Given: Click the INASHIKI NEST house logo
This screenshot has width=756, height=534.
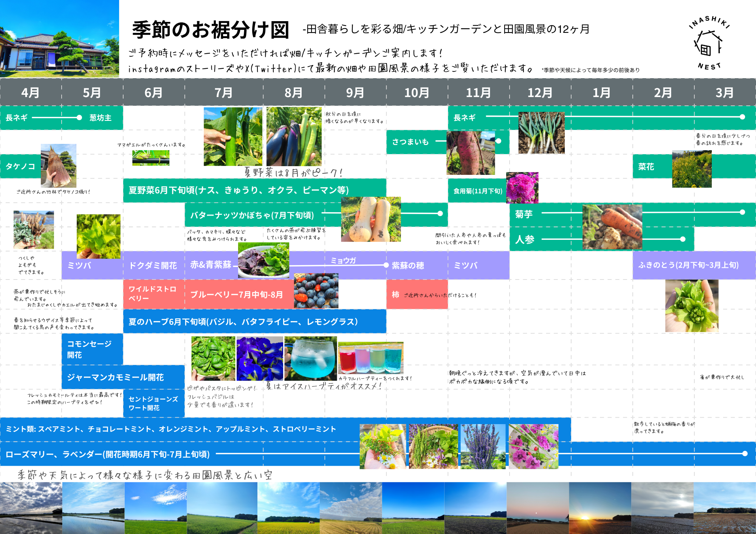Looking at the screenshot, I should tap(709, 44).
